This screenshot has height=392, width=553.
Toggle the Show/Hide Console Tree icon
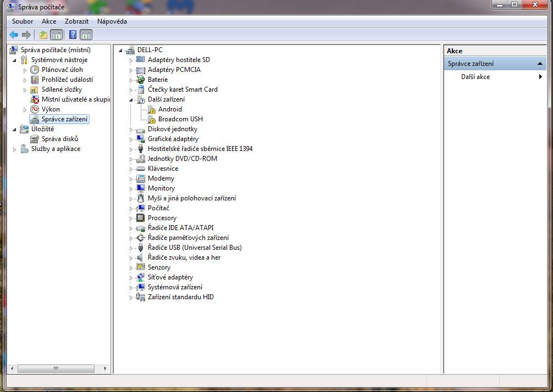point(57,35)
